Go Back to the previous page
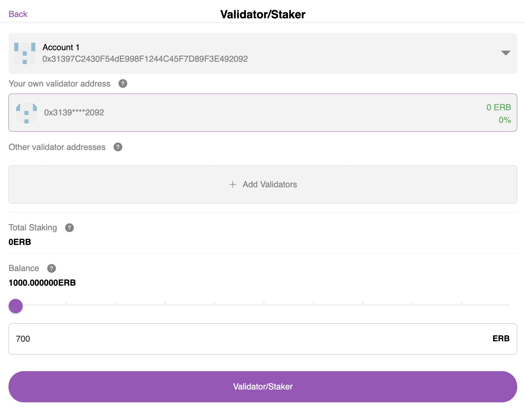The height and width of the screenshot is (420, 525). pos(18,14)
